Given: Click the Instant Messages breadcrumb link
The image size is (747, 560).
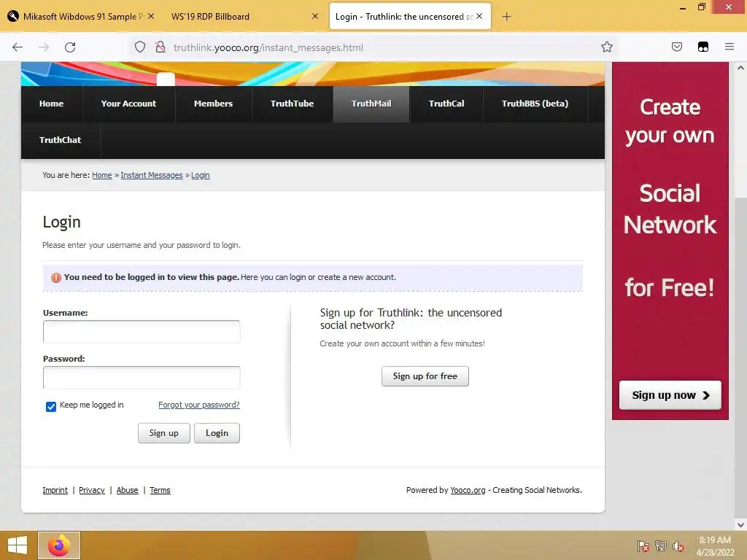Looking at the screenshot, I should click(152, 175).
